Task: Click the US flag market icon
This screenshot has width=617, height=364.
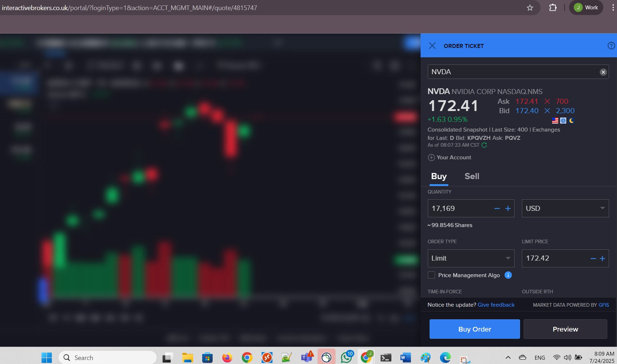Action: pos(555,121)
